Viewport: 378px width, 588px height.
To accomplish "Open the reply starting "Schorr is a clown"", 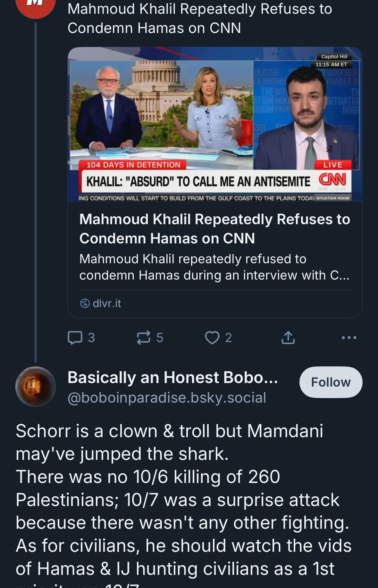I will pyautogui.click(x=183, y=500).
